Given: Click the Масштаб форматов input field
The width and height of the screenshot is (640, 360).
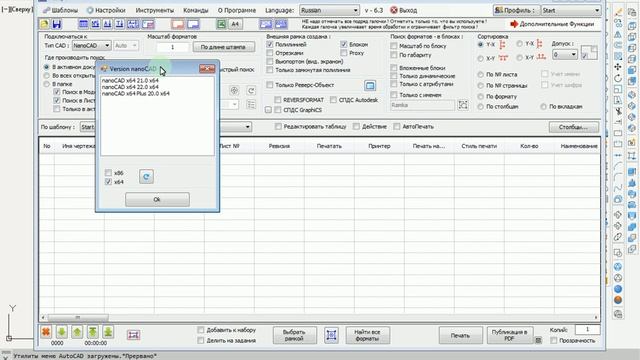Looking at the screenshot, I should (x=172, y=47).
